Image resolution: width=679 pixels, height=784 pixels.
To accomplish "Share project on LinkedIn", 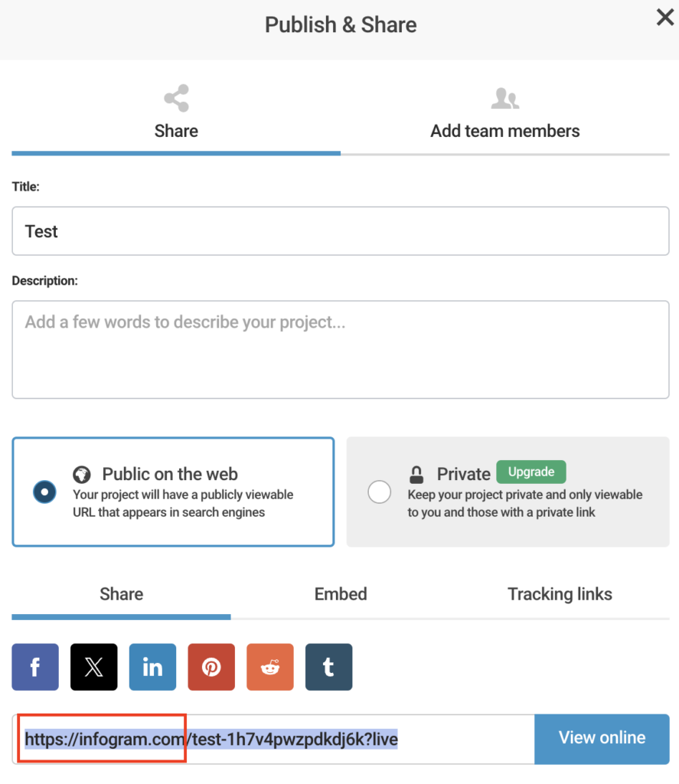I will coord(152,667).
